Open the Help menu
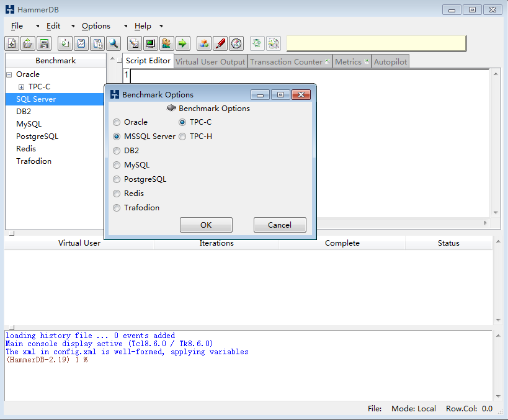The image size is (508, 420). click(143, 26)
